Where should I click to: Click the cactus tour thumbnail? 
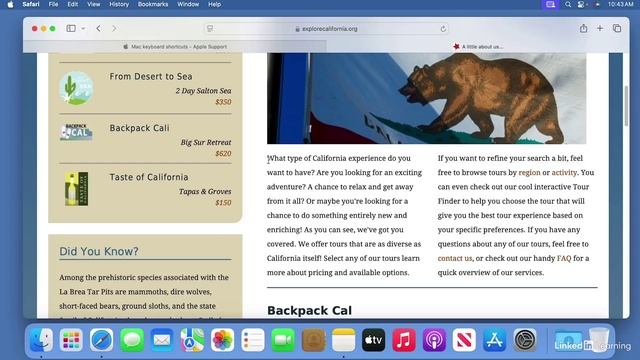coord(76,88)
